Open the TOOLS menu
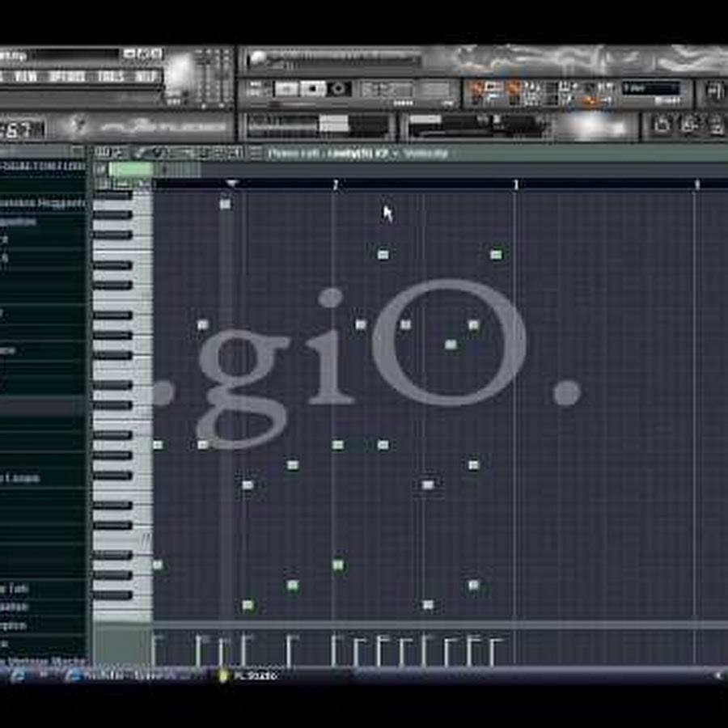728x728 pixels. [x=109, y=76]
